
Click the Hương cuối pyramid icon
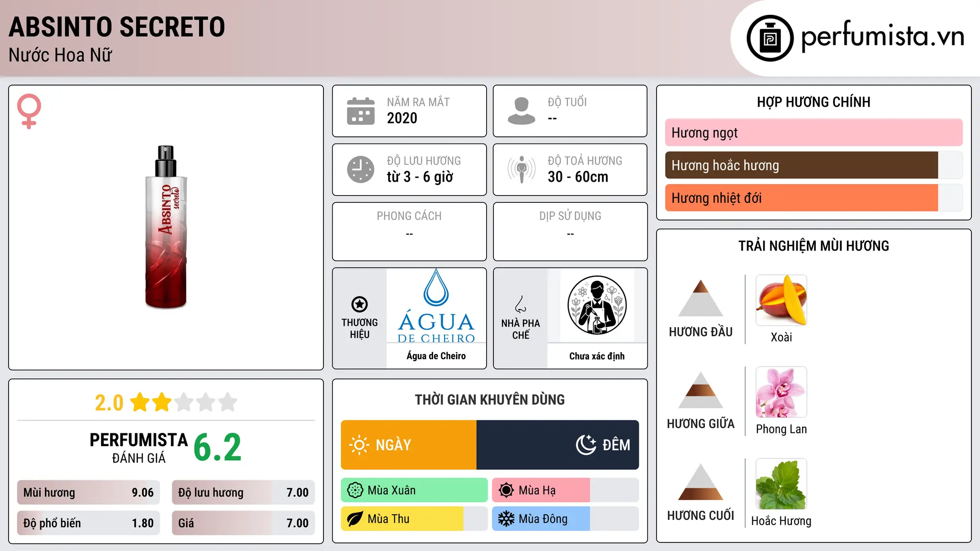tap(701, 482)
